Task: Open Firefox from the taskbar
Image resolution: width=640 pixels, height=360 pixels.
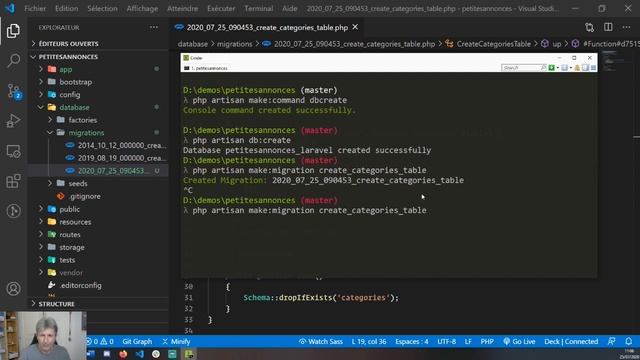Action: coord(123,354)
